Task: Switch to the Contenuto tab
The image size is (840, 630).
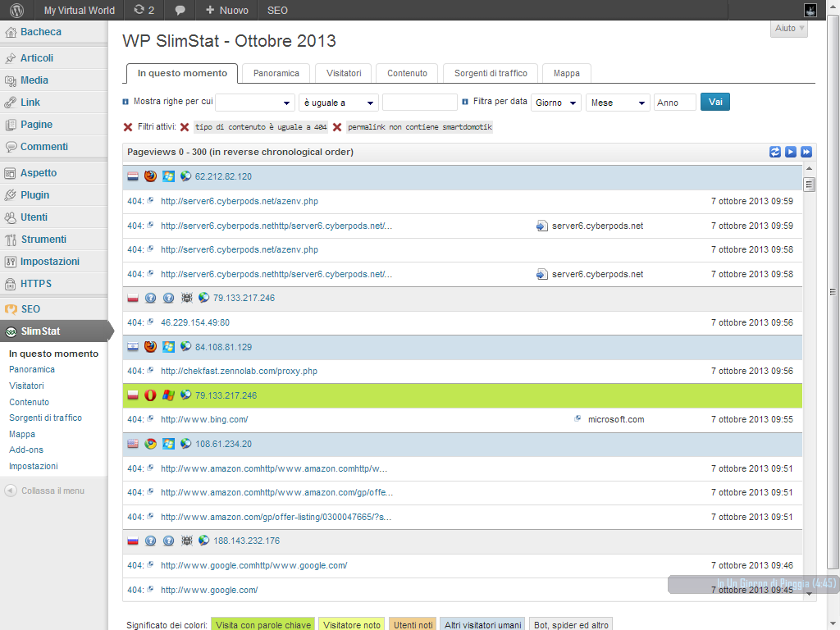Action: click(407, 73)
